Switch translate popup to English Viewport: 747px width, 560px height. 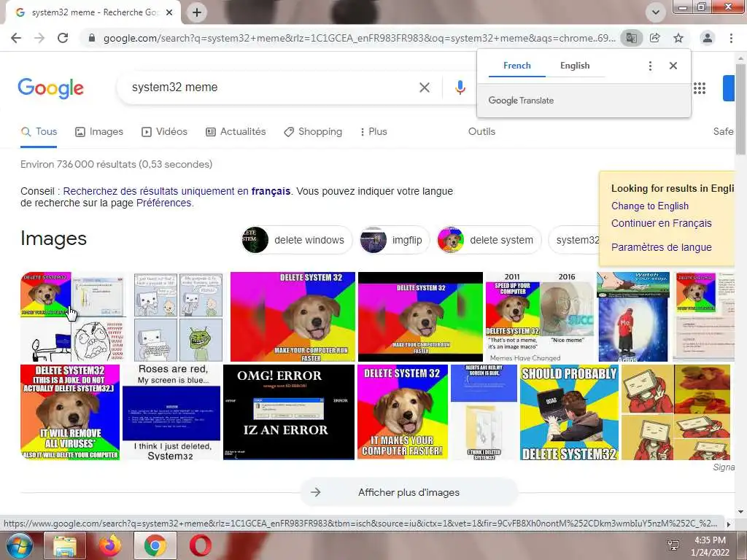click(575, 66)
